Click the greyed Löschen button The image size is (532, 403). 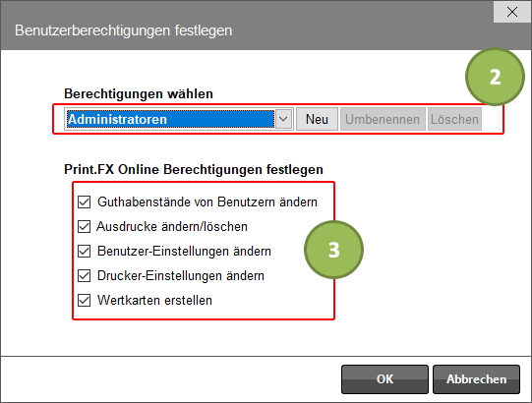click(x=454, y=119)
